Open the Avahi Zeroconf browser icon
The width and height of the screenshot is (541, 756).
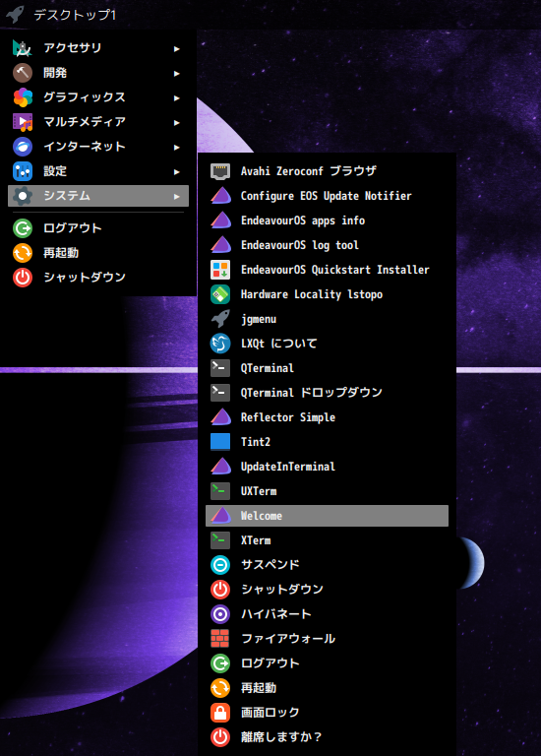pos(220,171)
